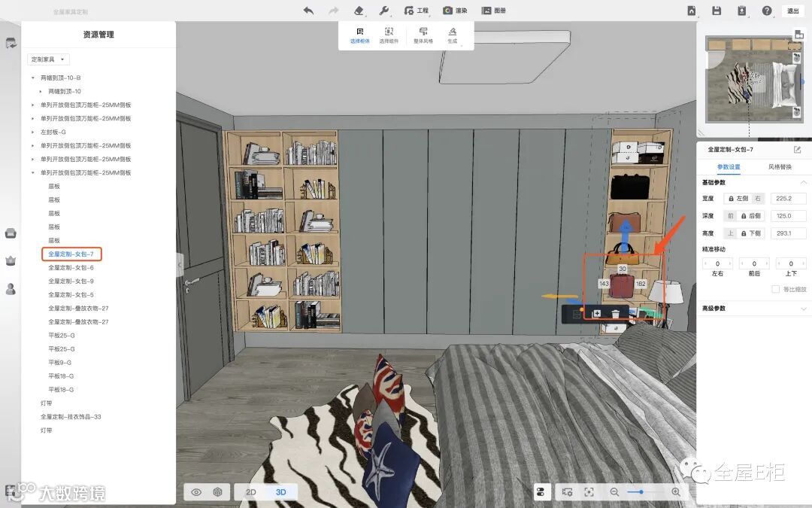Screen dimensions: 812x508
Task: Open camera settings icon in bottom bar
Action: [567, 492]
